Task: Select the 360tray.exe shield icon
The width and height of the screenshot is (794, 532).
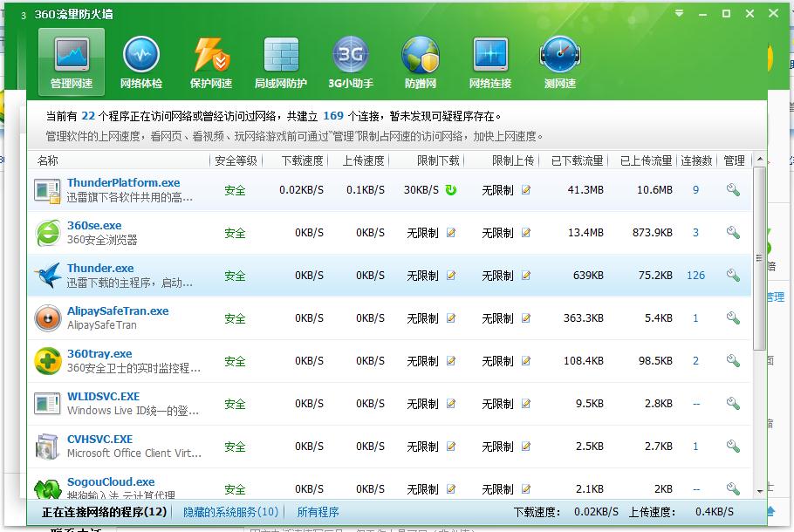Action: pyautogui.click(x=48, y=361)
